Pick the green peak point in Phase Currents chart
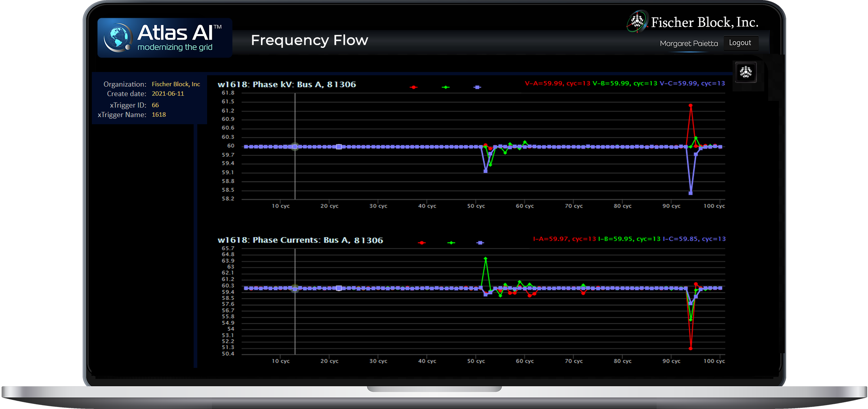This screenshot has width=868, height=409. coord(485,259)
